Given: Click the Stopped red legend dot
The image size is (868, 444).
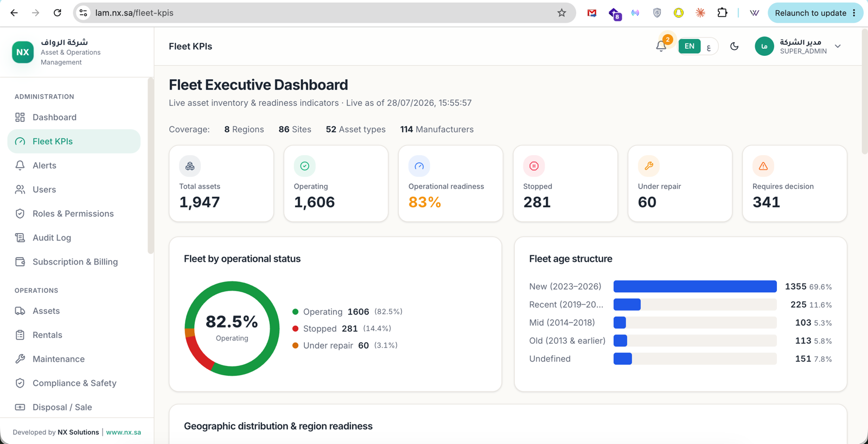Looking at the screenshot, I should [x=296, y=329].
